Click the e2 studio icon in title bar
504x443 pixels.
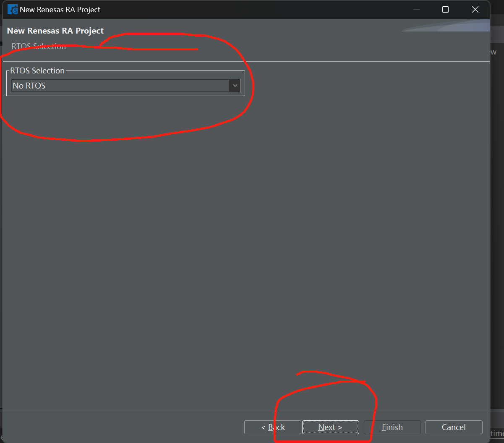tap(13, 9)
